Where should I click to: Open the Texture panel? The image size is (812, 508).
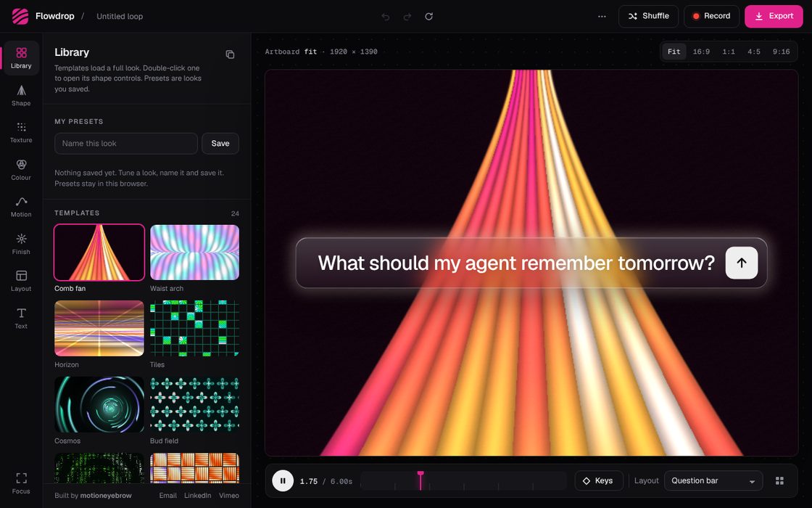(x=21, y=133)
